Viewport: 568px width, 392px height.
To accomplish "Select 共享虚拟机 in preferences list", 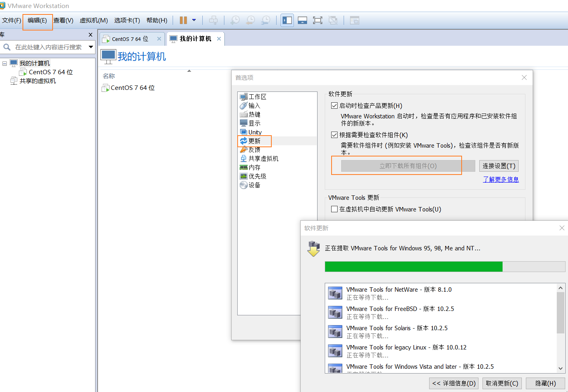I will [263, 158].
